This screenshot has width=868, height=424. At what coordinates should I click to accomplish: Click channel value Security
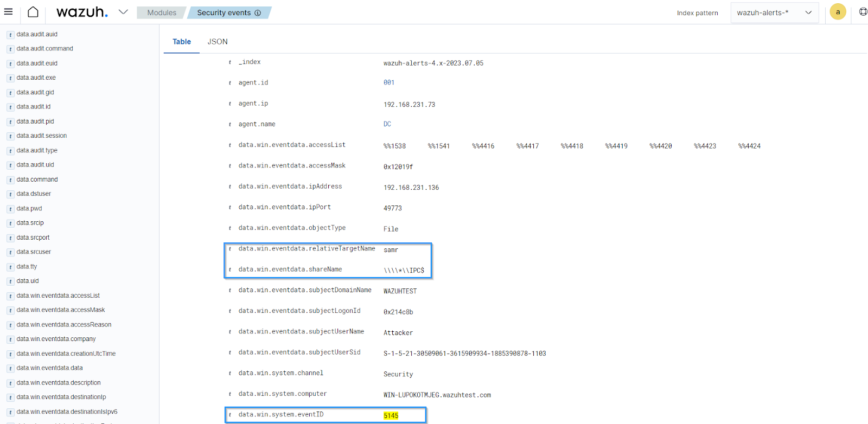[398, 375]
